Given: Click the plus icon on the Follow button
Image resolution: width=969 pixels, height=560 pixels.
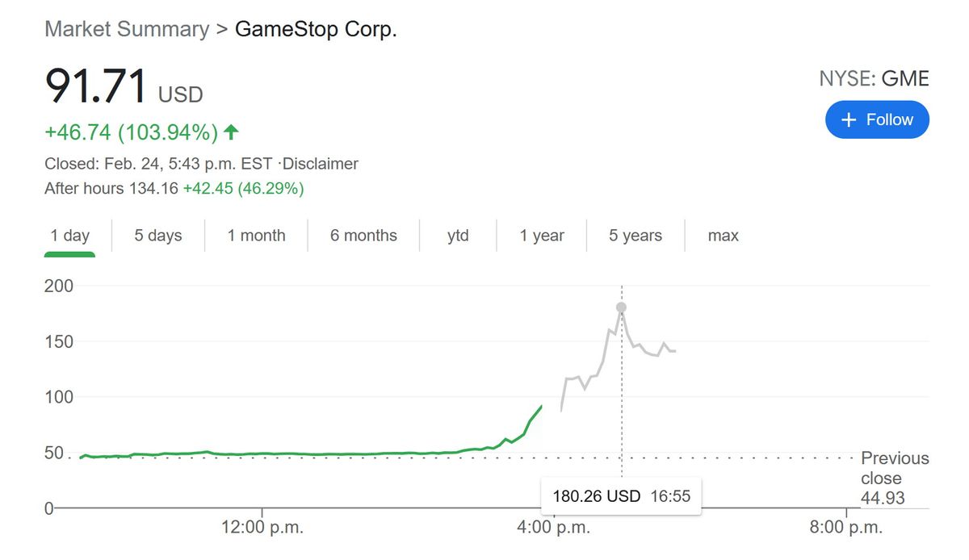Looking at the screenshot, I should 848,119.
